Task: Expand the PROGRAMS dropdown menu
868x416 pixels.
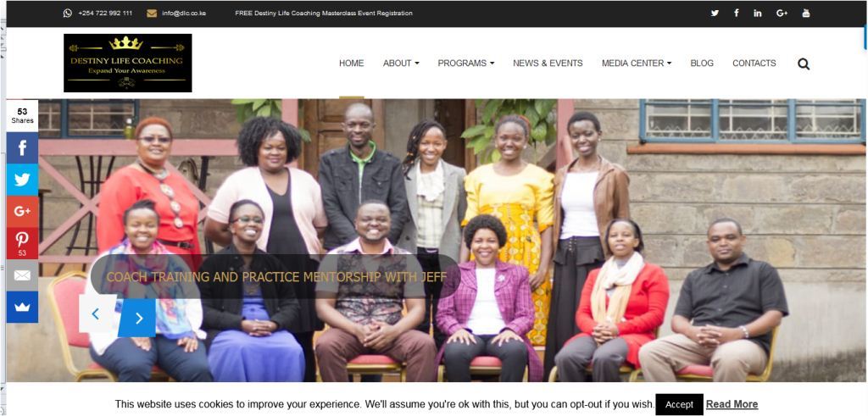Action: tap(465, 63)
